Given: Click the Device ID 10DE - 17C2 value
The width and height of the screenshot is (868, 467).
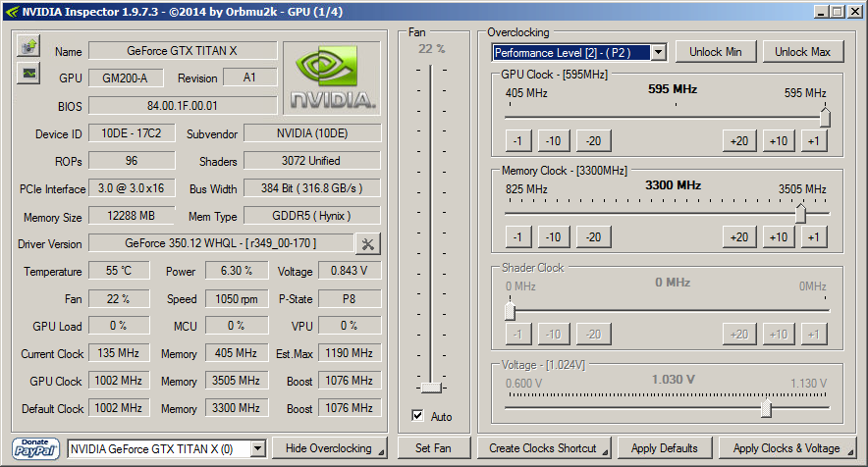Looking at the screenshot, I should pos(132,133).
